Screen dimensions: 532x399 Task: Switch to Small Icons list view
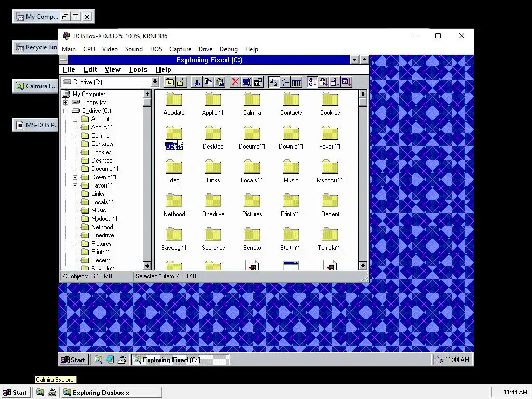tap(285, 82)
